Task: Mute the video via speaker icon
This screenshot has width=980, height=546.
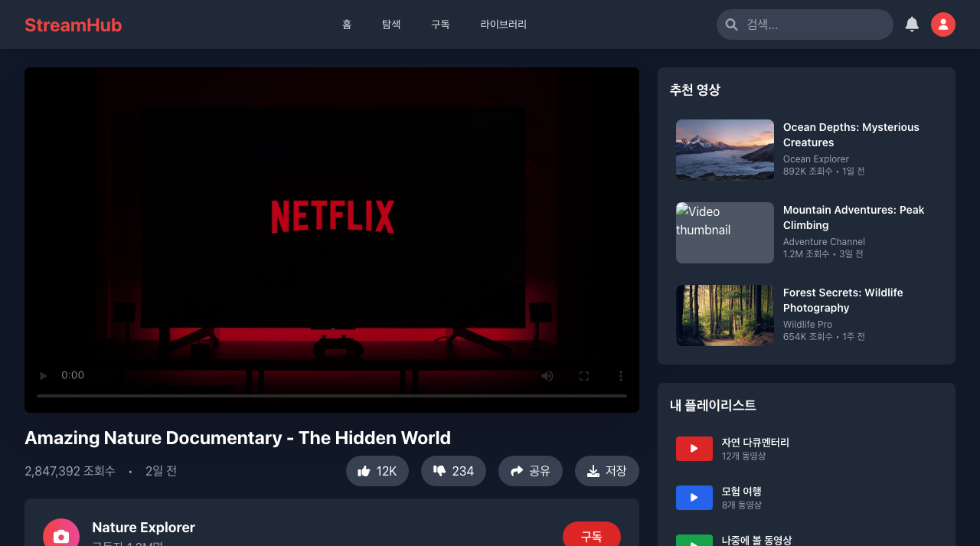Action: pyautogui.click(x=547, y=376)
